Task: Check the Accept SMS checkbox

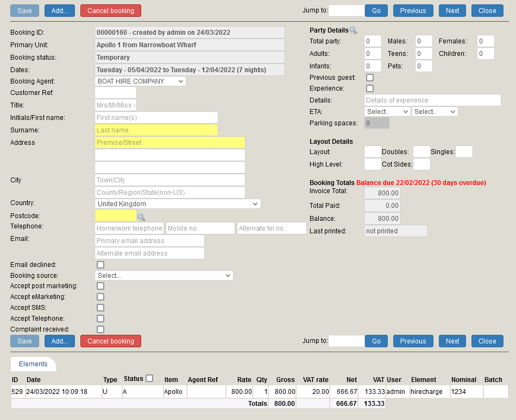Action: point(100,308)
